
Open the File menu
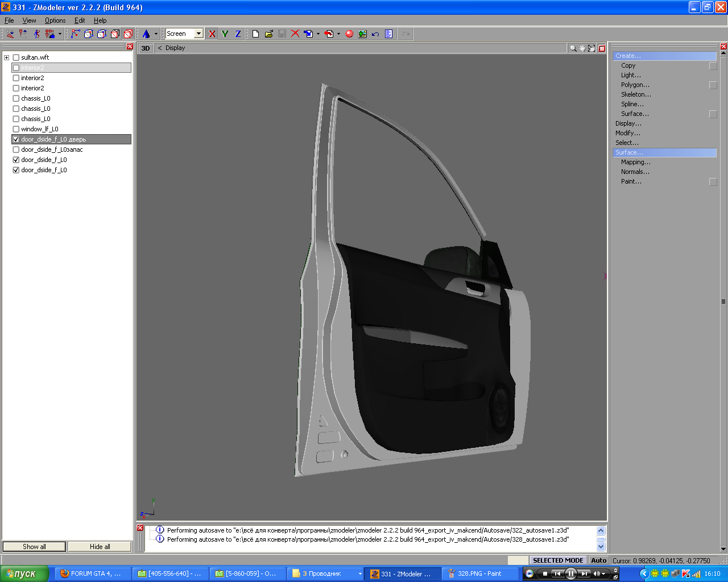click(9, 20)
